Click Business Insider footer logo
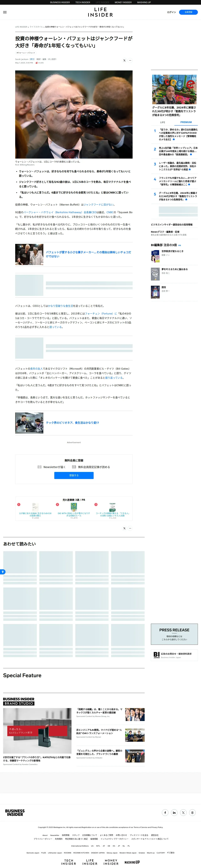Viewport: 201px width, 868px height. tap(15, 812)
